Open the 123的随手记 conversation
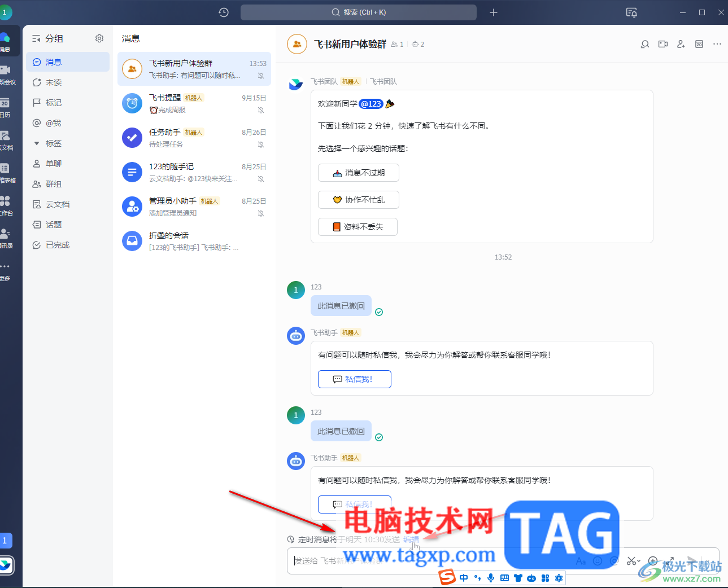This screenshot has height=588, width=728. (x=194, y=172)
